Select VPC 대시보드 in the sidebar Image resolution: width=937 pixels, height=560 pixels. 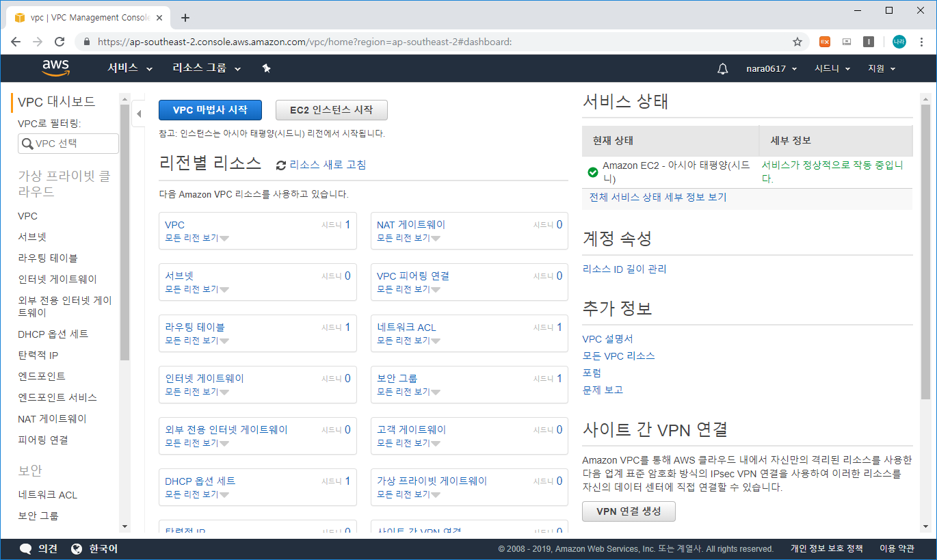[x=57, y=102]
